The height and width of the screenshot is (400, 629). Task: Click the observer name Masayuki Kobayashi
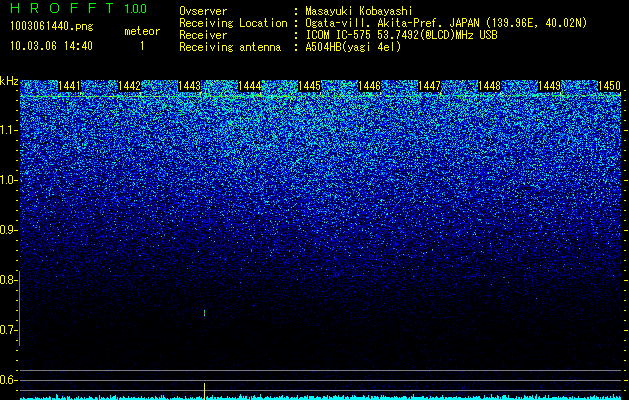coord(359,11)
